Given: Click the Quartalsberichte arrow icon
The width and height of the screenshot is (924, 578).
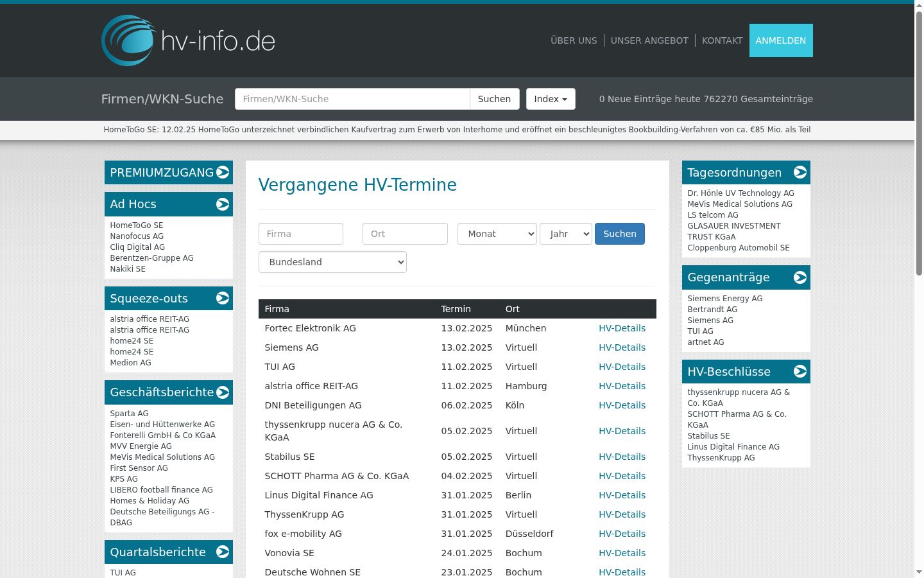Looking at the screenshot, I should (223, 552).
